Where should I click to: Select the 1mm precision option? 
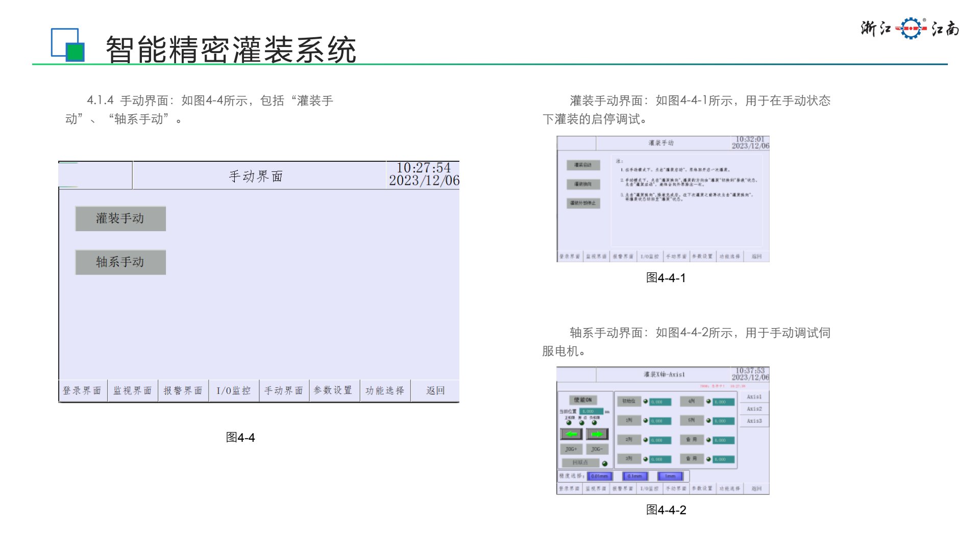tap(670, 476)
